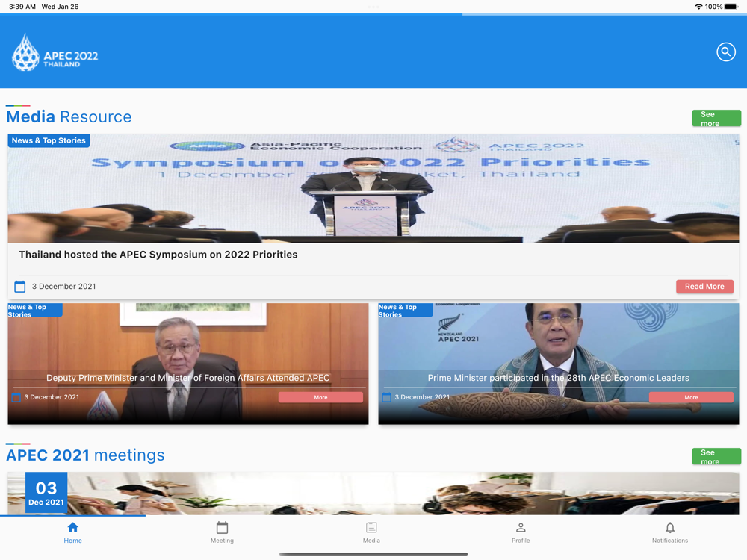This screenshot has height=560, width=747.
Task: Tap the 3:39 AM clock in status bar
Action: point(22,7)
